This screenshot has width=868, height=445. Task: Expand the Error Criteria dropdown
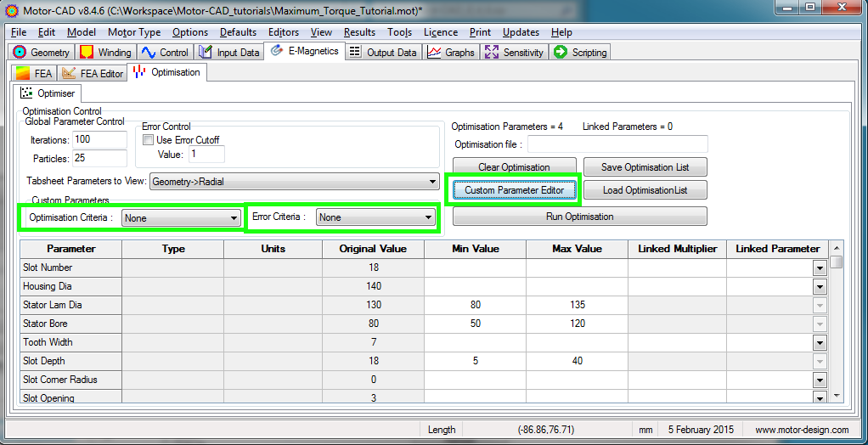pos(428,218)
